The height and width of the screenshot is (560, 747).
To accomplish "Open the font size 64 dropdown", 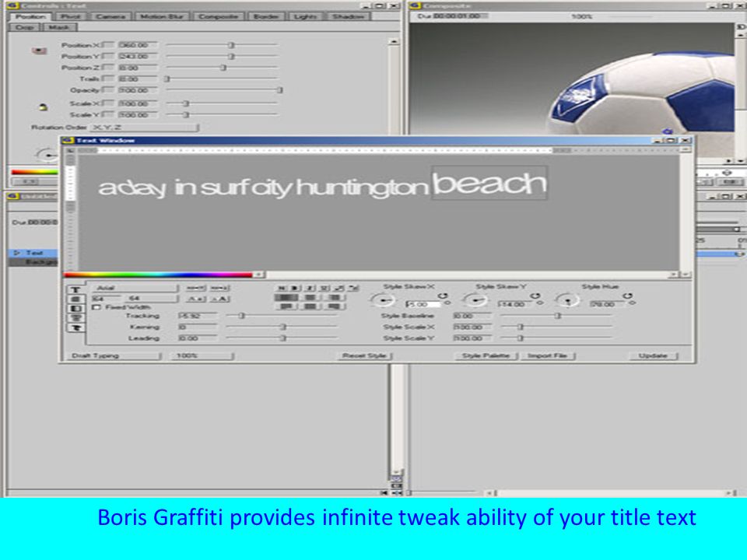I will (x=151, y=299).
